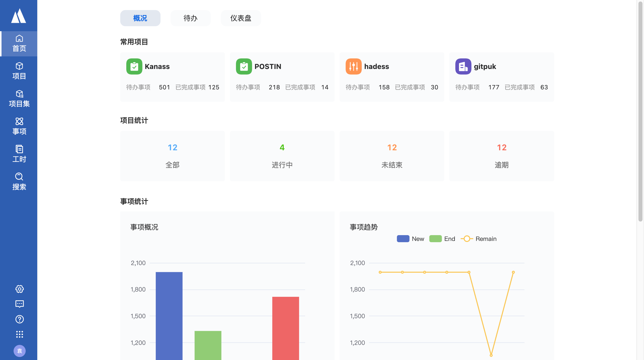Go to 项目 projects in sidebar
Viewport: 644px width, 360px height.
[19, 71]
